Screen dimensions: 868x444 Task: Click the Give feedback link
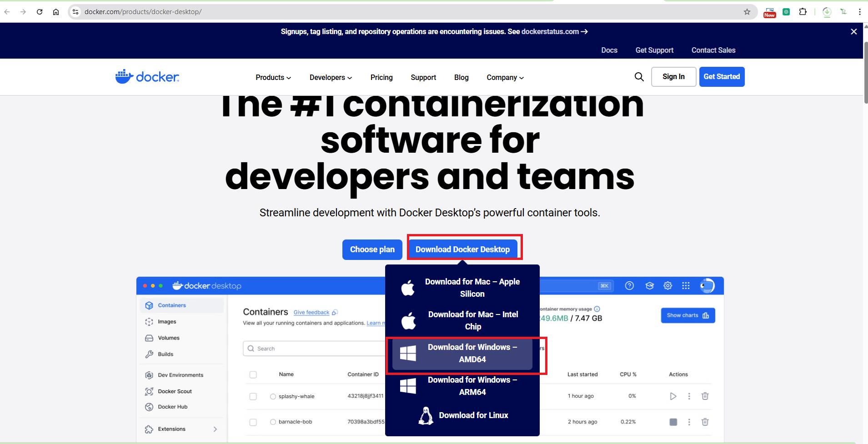point(311,313)
